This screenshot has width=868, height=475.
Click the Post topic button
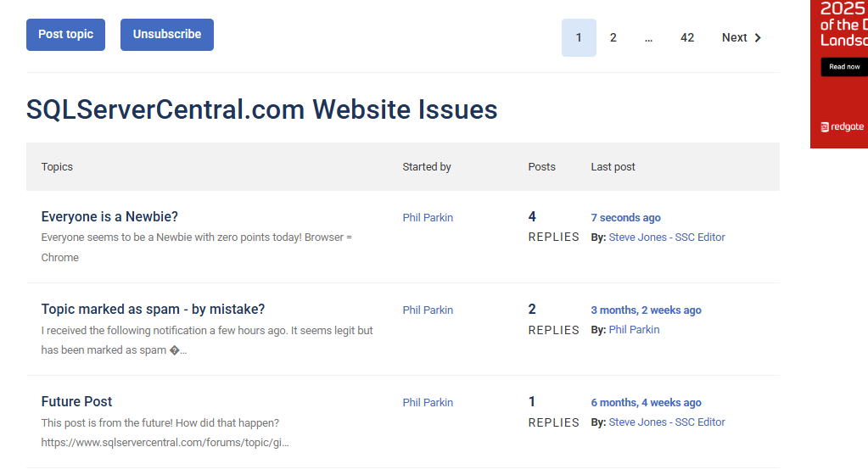[x=65, y=35]
